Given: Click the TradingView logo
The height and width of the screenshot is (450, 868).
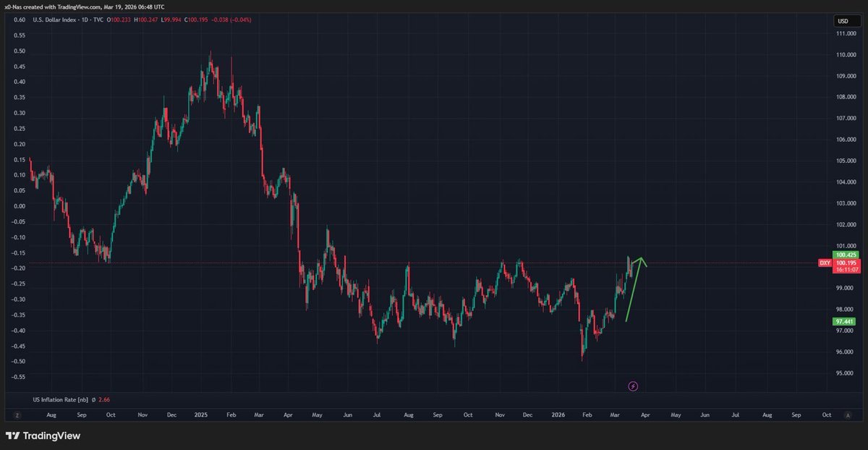Looking at the screenshot, I should pos(43,436).
